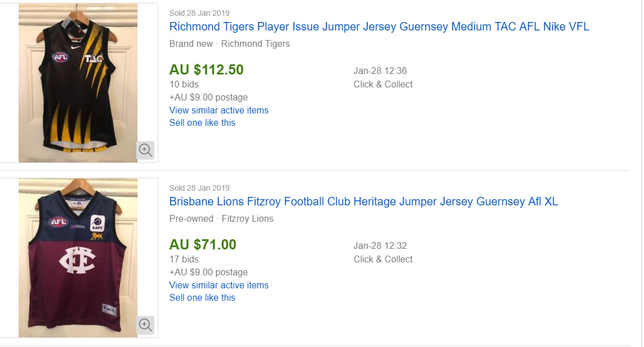Click the Jan-28 12:36 end time
Viewport: 644px width, 347px height.
(380, 71)
